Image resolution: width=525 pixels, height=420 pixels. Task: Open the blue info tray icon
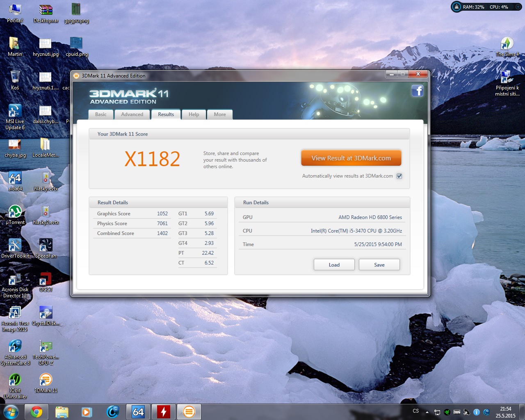477,412
